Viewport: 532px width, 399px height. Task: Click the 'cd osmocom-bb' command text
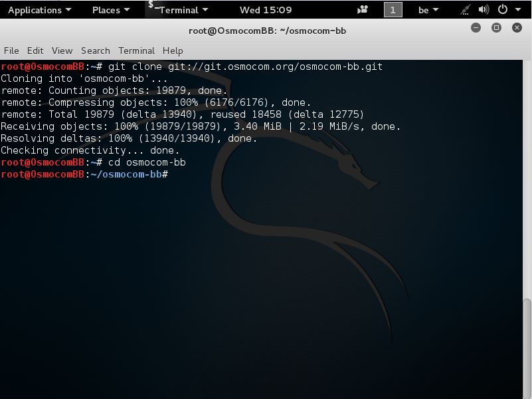pyautogui.click(x=147, y=162)
